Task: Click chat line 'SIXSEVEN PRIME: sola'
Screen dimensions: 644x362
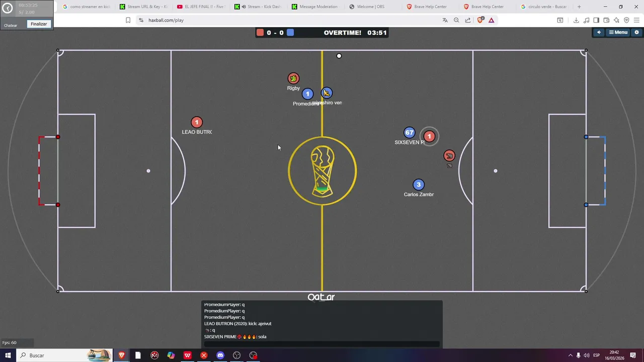Action: 235,337
